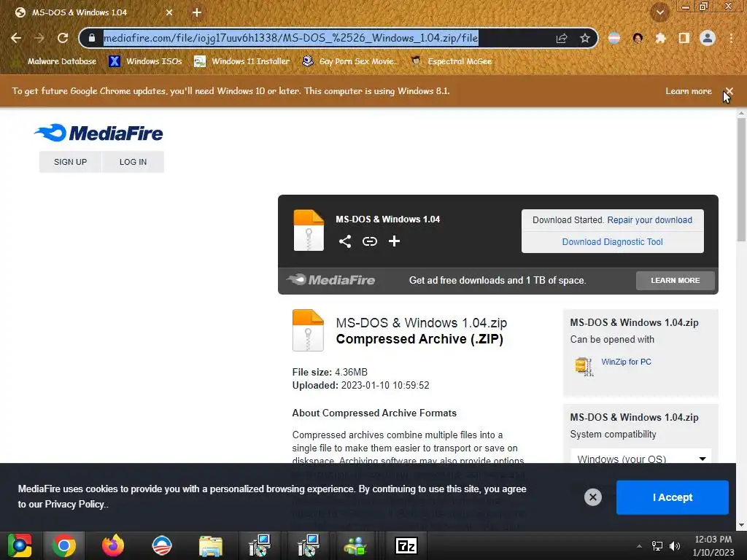747x560 pixels.
Task: Expand the Windows (your OS) dropdown
Action: tap(640, 456)
